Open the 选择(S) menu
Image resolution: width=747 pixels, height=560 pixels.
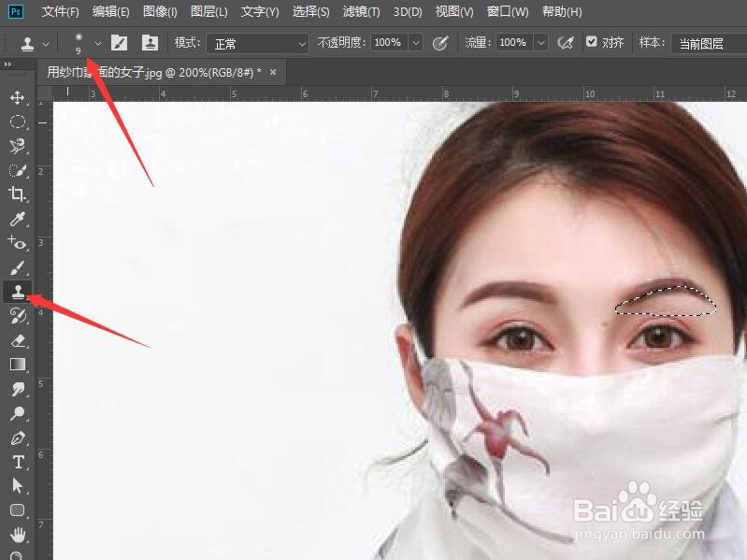(311, 12)
